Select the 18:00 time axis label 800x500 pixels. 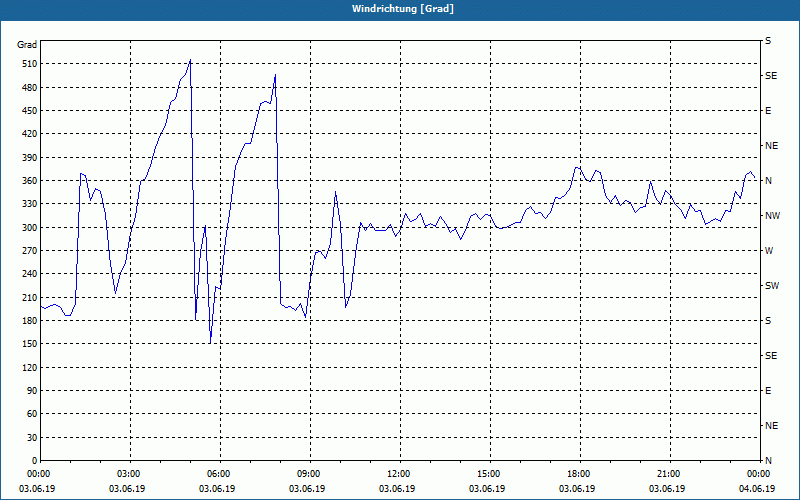(580, 474)
